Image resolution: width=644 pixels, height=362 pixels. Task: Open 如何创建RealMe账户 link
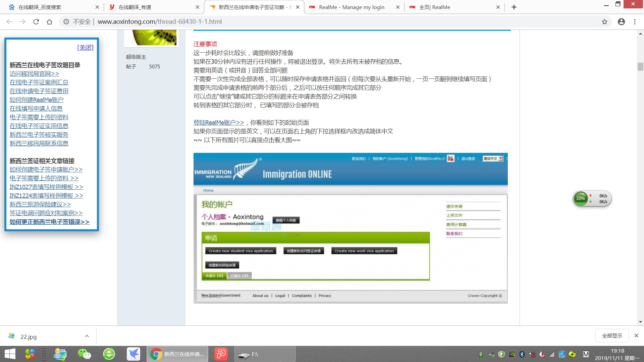(37, 100)
